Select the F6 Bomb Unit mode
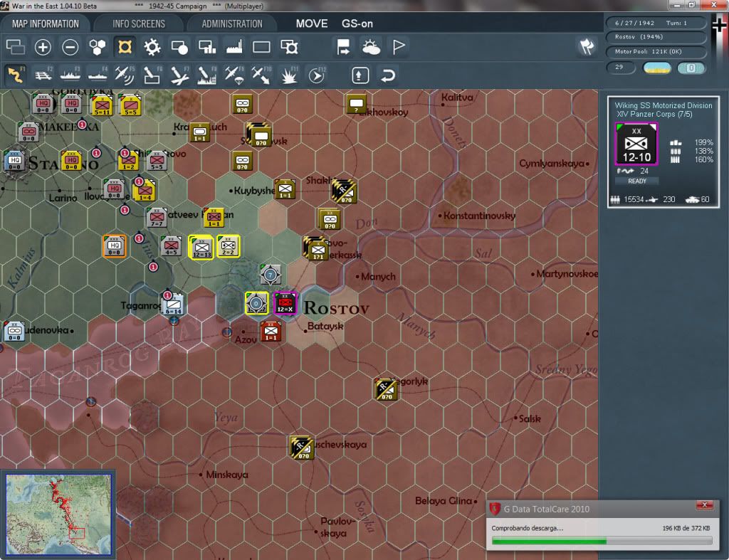This screenshot has width=729, height=560. click(x=152, y=75)
